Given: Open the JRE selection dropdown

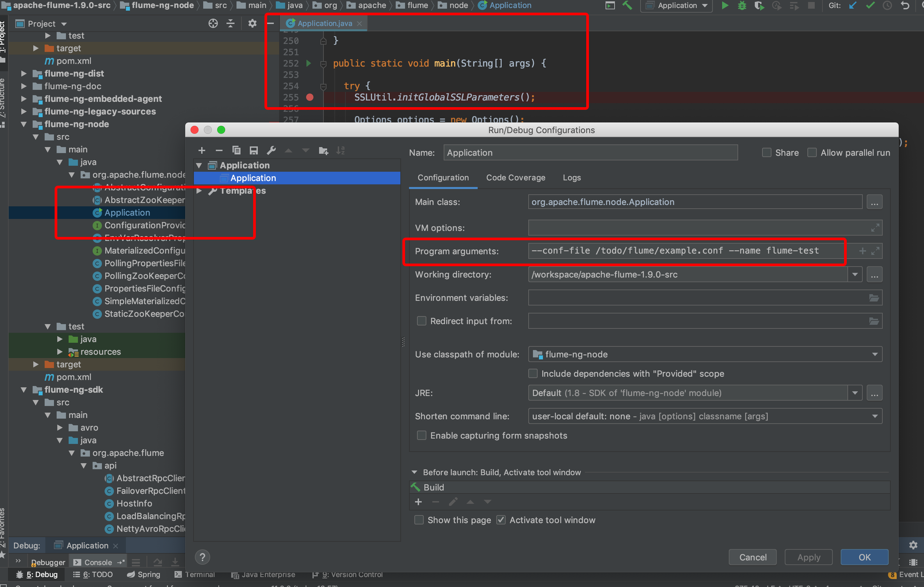Looking at the screenshot, I should [x=855, y=393].
